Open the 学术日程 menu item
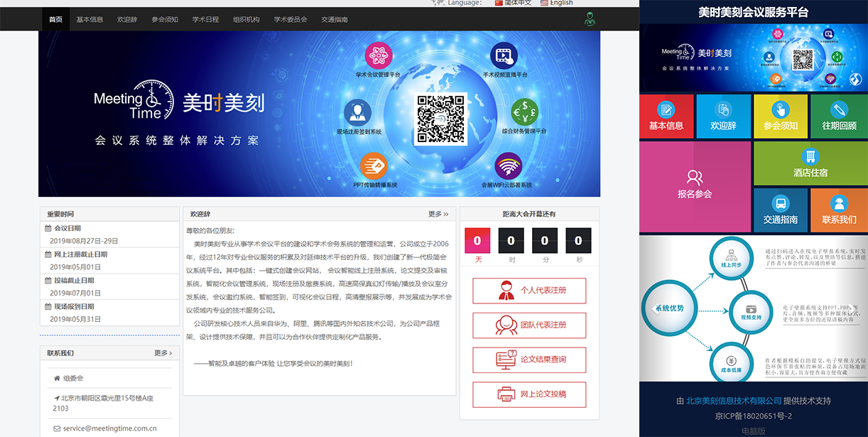 [205, 20]
